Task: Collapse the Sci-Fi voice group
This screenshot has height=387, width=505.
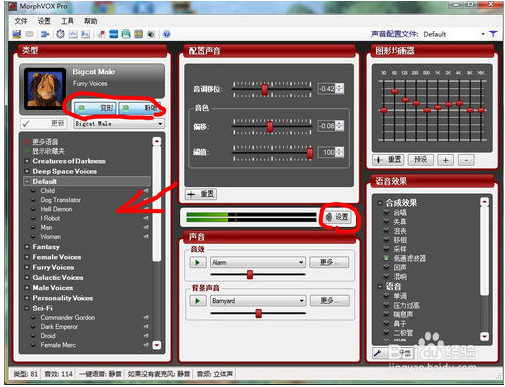Action: click(x=27, y=308)
